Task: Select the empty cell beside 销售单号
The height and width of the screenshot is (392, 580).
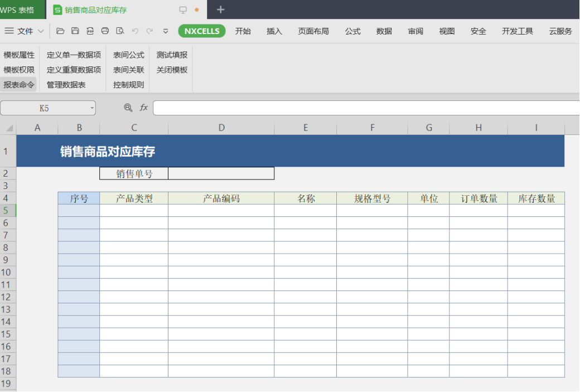Action: pyautogui.click(x=221, y=173)
